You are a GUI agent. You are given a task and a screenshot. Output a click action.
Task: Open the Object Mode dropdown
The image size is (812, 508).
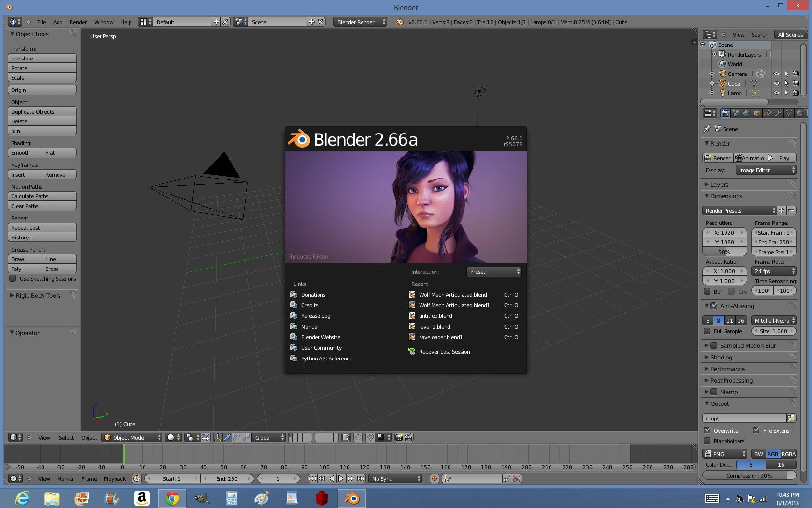[x=132, y=437]
